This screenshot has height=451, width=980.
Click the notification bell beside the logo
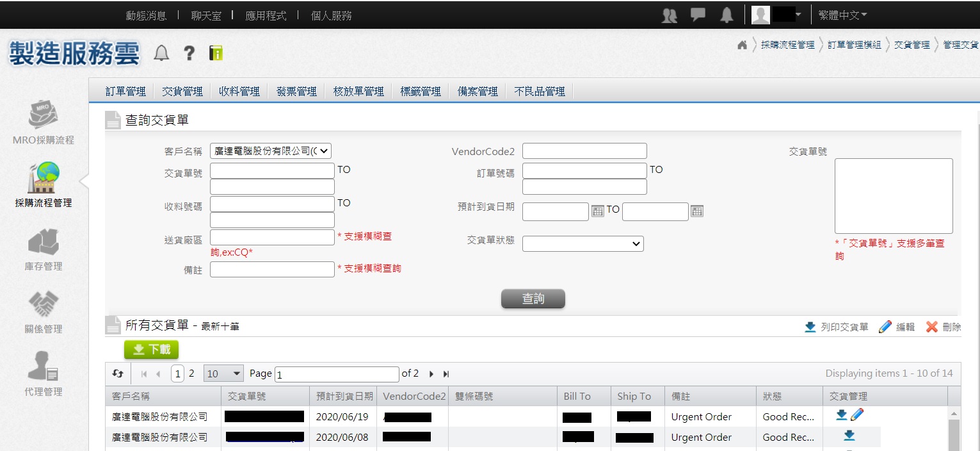pos(162,53)
